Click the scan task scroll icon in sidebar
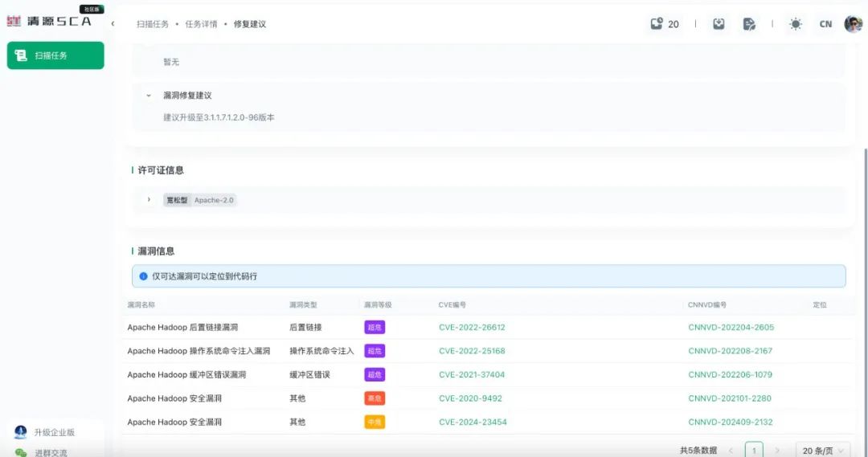 (20, 55)
